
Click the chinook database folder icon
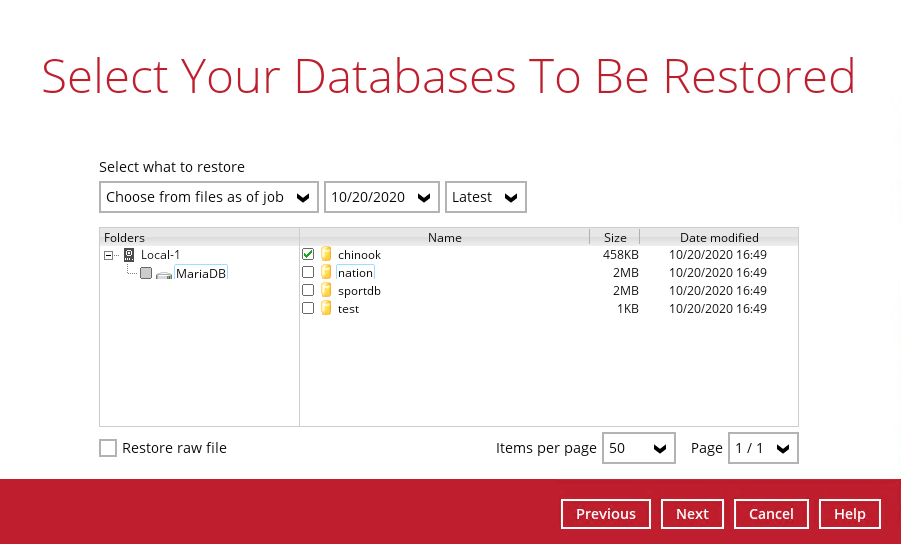[x=326, y=255]
